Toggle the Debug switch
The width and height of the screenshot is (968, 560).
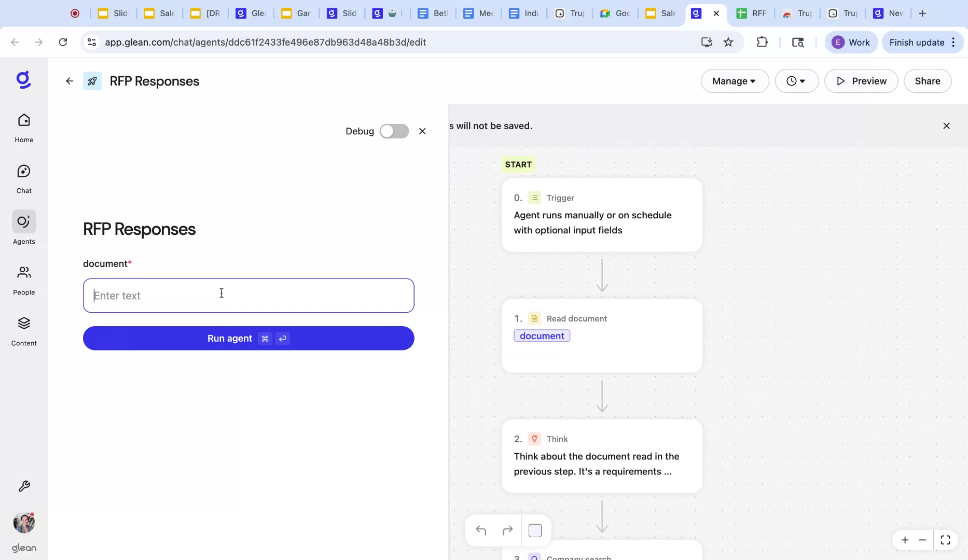tap(394, 131)
